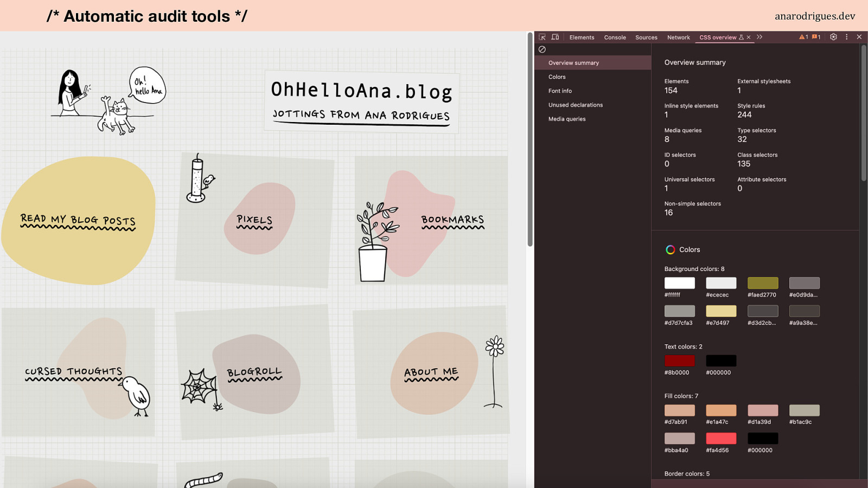Click the #8b0000 text color swatch
Image resolution: width=868 pixels, height=488 pixels.
[x=679, y=361]
